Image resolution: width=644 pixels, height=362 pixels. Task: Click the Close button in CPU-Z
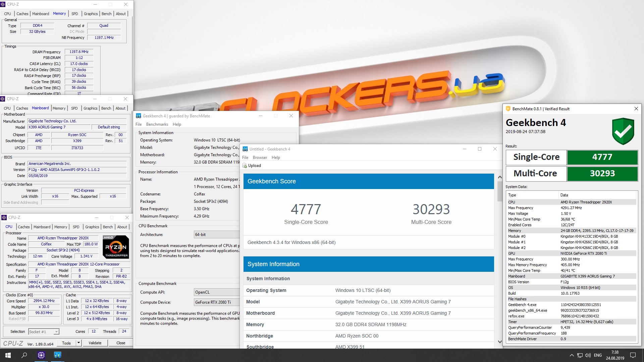[121, 343]
